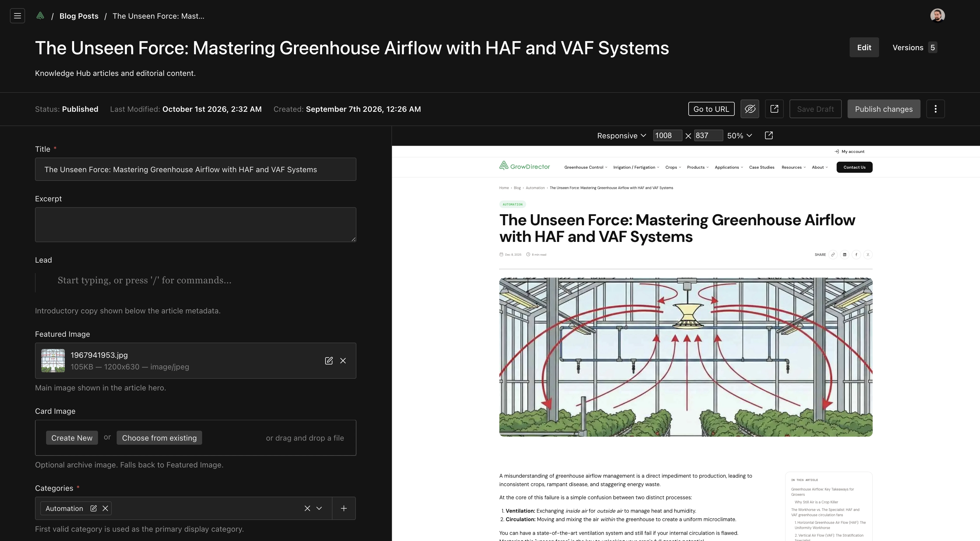Click the calendar icon beside Dec 8, 2025

tap(501, 255)
